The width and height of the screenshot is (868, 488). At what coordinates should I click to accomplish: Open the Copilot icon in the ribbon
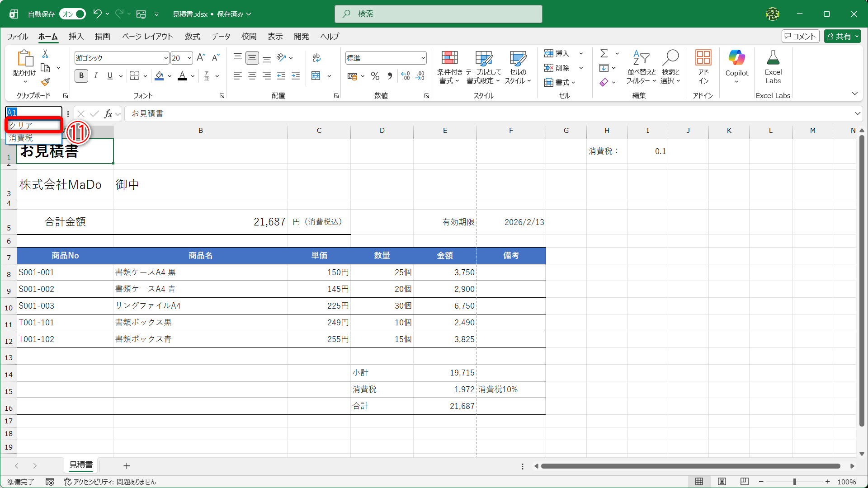click(736, 59)
